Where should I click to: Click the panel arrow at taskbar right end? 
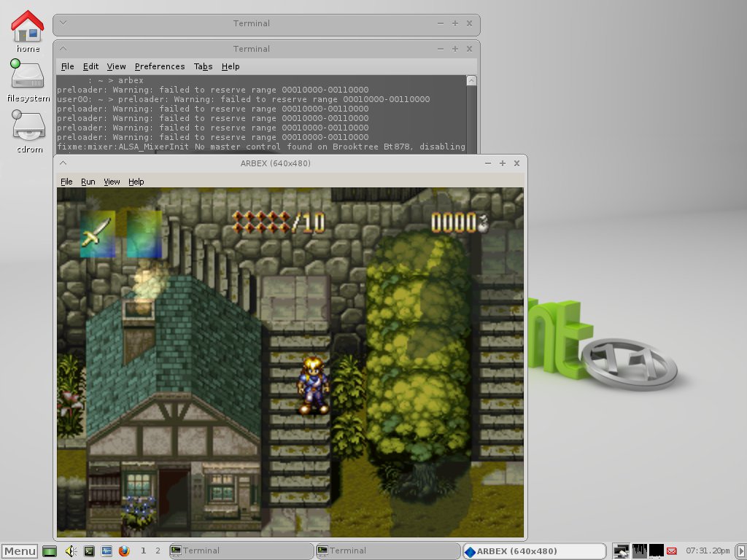pos(740,551)
